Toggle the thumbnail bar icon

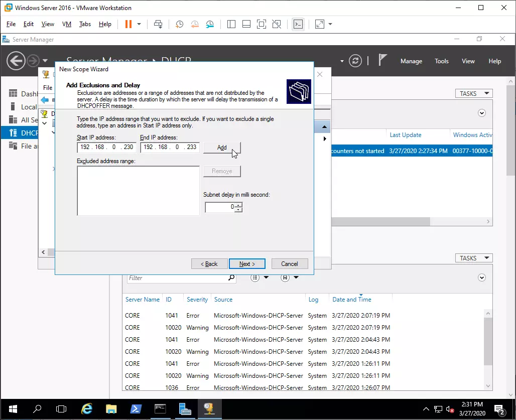246,24
